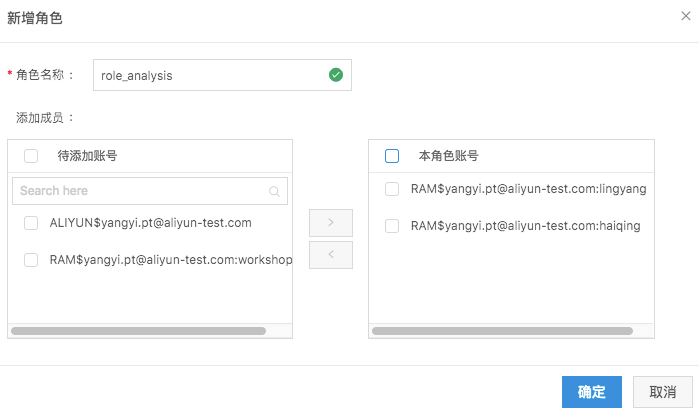Click the Search here field
This screenshot has width=699, height=412.
[x=150, y=191]
